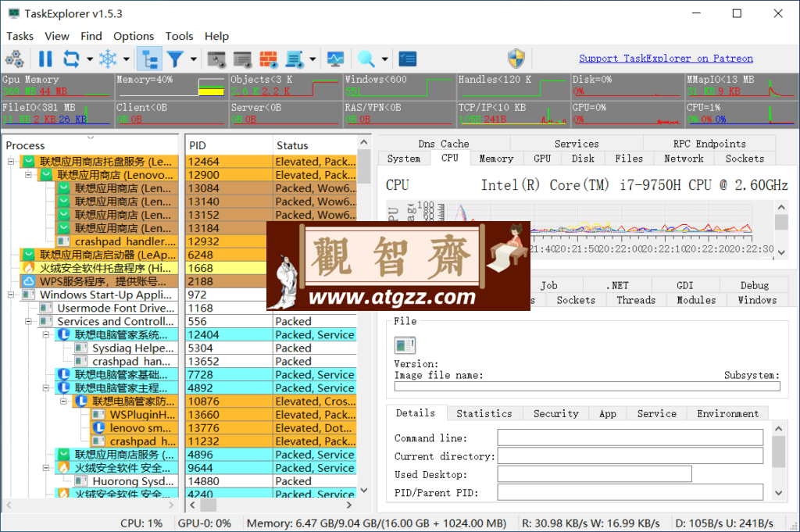800x532 pixels.
Task: Open dropdown arrow beside scroll log icon
Action: tap(312, 59)
